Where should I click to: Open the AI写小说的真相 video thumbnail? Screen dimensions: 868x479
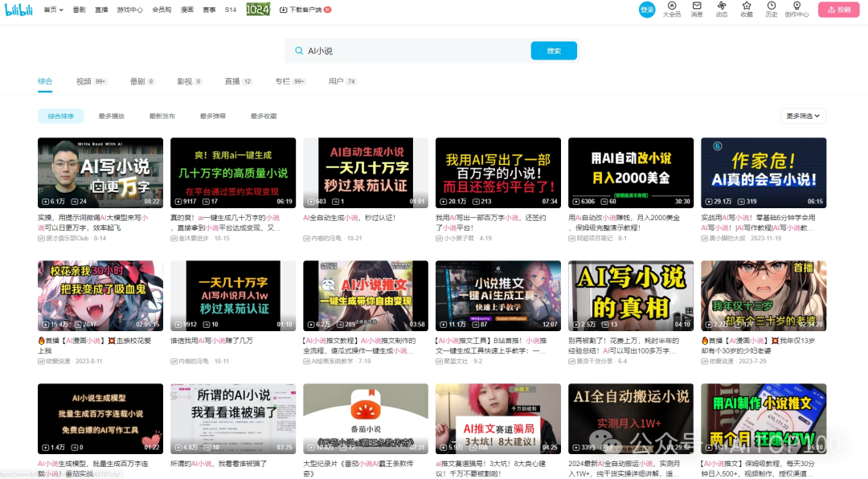coord(630,295)
